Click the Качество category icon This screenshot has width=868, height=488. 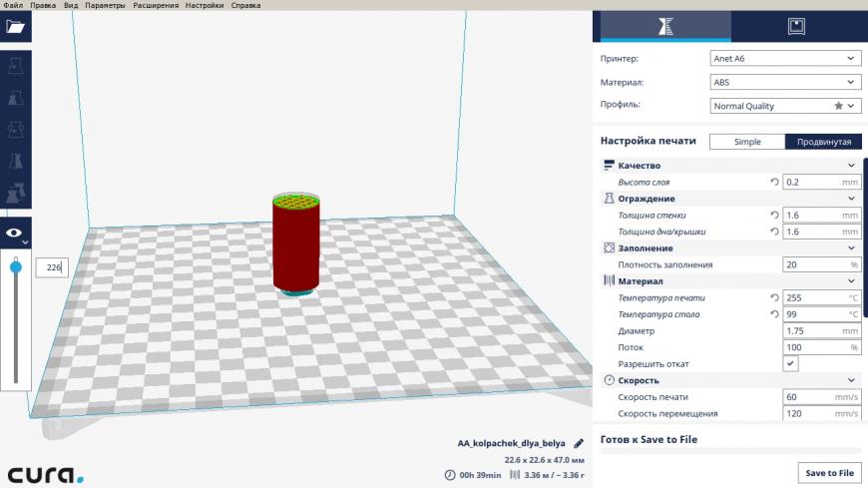(609, 165)
